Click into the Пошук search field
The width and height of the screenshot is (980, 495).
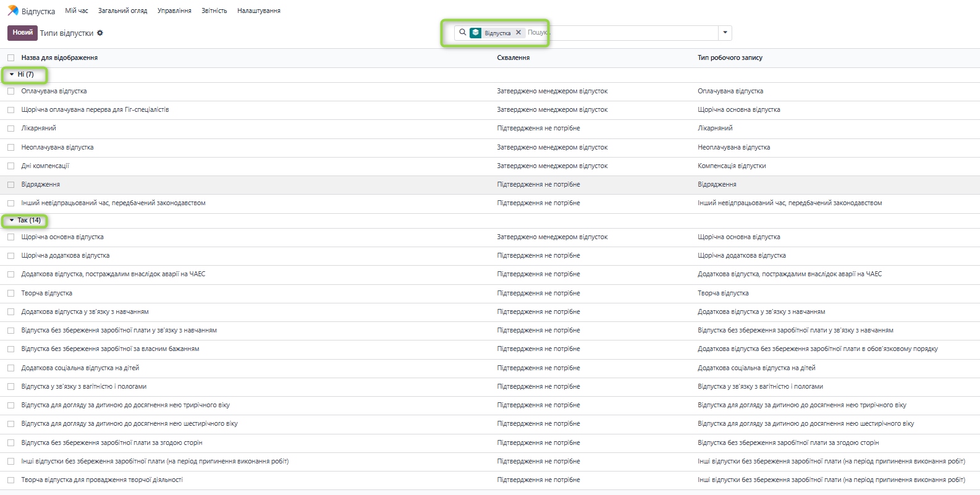(x=618, y=33)
